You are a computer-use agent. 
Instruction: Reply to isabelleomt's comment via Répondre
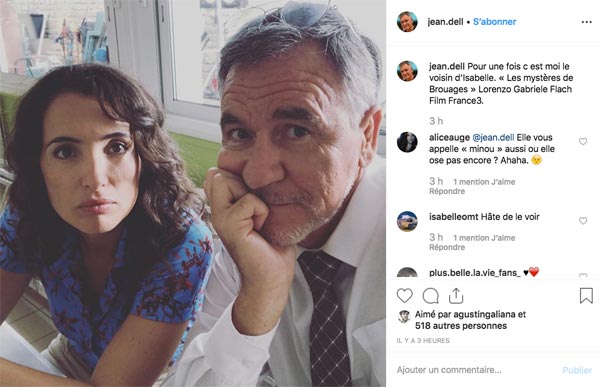(447, 247)
